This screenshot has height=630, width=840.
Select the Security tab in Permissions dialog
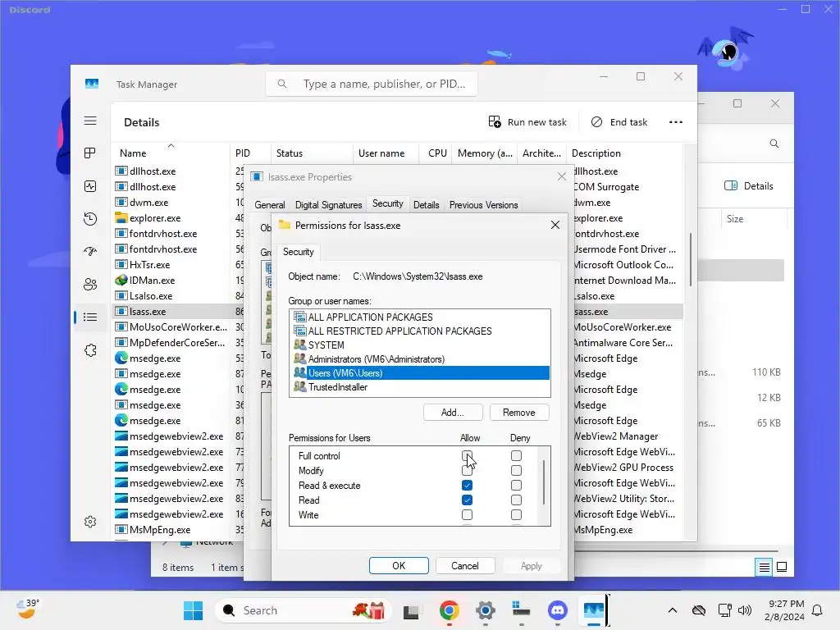pos(299,252)
